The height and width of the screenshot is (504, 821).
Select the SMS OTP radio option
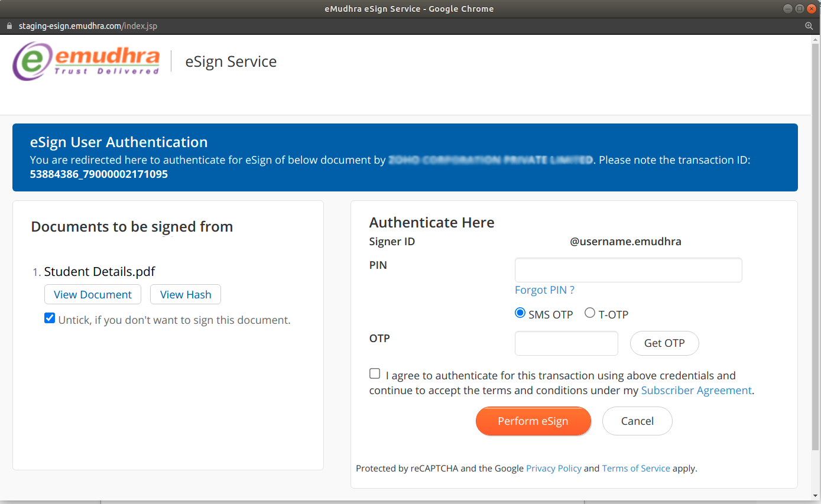[520, 313]
